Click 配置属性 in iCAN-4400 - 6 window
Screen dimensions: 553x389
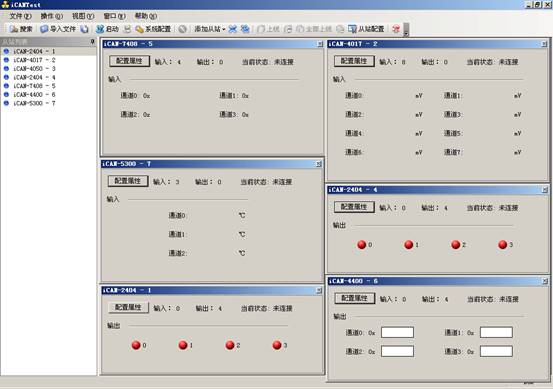pyautogui.click(x=354, y=298)
